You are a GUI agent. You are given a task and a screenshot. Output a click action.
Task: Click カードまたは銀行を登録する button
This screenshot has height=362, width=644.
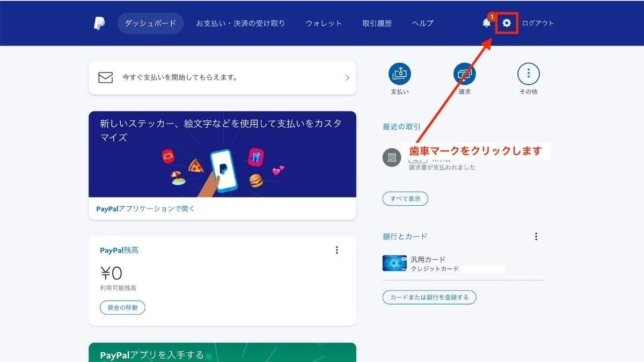pos(429,297)
